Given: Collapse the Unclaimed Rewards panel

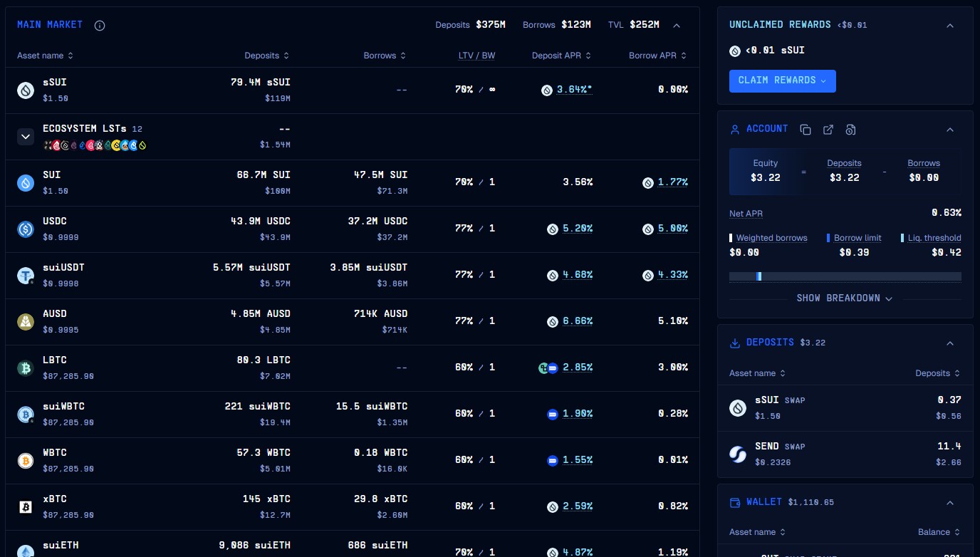Looking at the screenshot, I should 950,25.
